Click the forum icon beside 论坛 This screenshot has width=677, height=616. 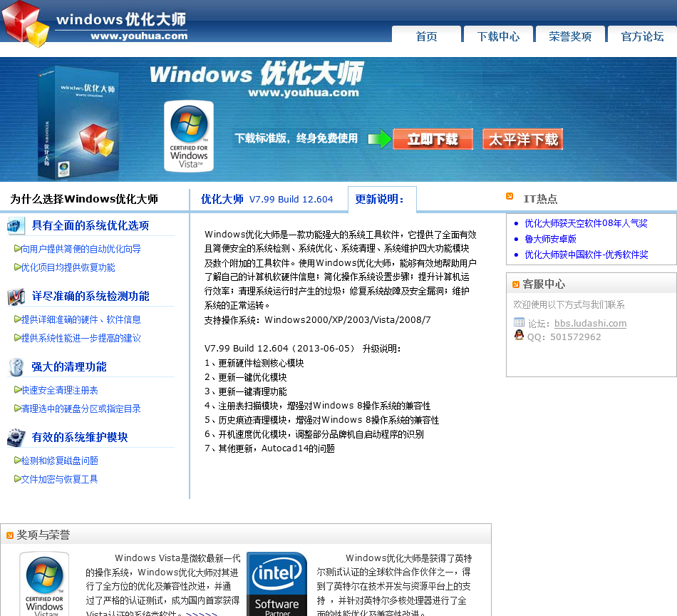pos(519,322)
